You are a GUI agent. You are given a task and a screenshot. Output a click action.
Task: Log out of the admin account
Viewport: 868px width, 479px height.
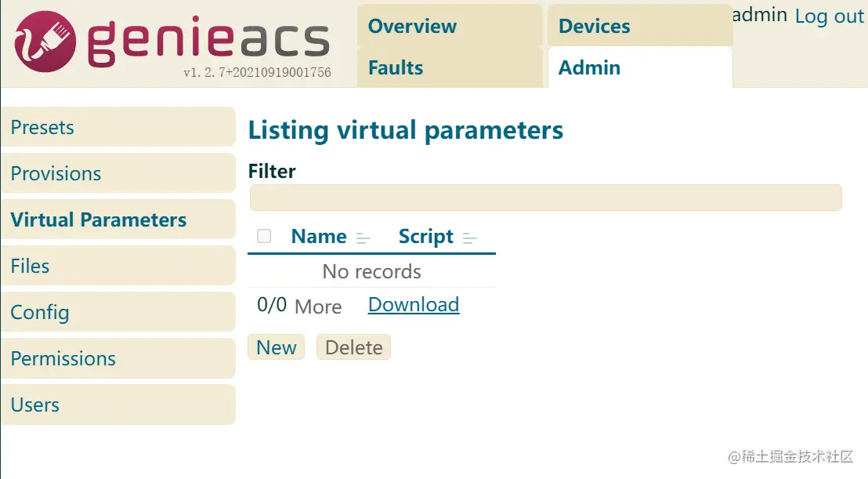(830, 16)
